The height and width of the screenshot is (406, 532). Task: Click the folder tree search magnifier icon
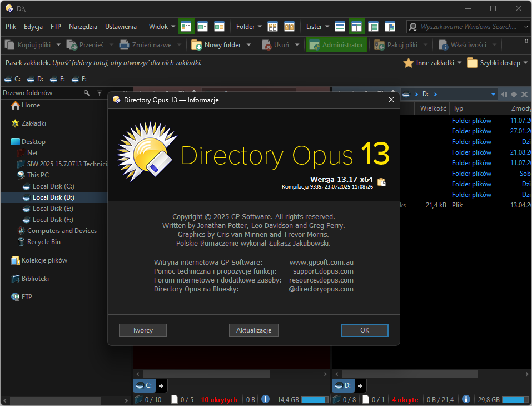coord(87,93)
